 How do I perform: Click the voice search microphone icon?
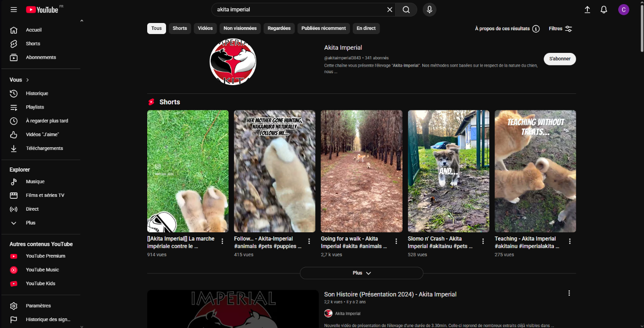point(429,10)
